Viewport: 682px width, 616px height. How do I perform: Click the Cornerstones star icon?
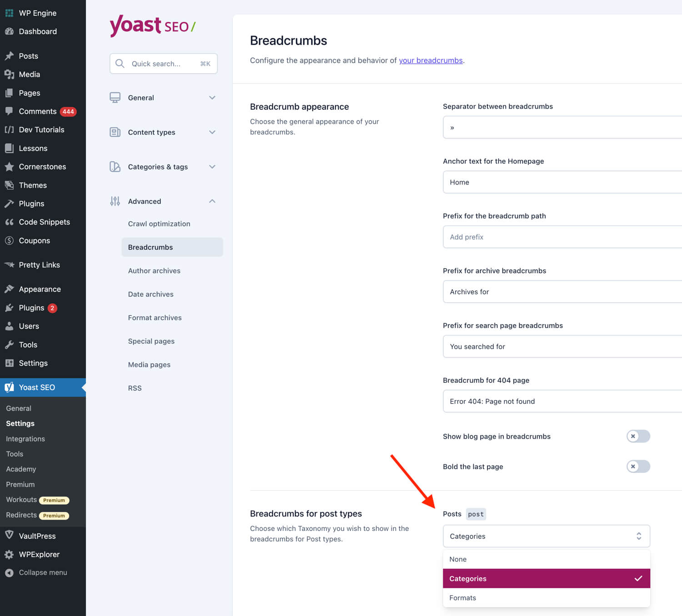coord(9,167)
